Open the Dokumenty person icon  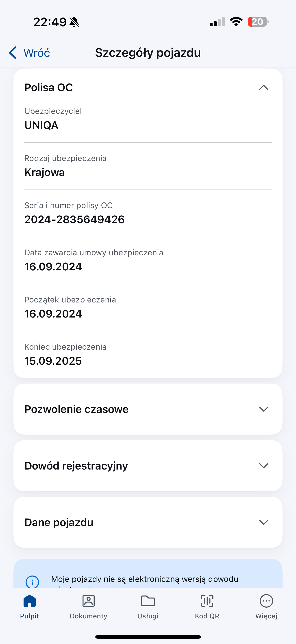tap(89, 601)
